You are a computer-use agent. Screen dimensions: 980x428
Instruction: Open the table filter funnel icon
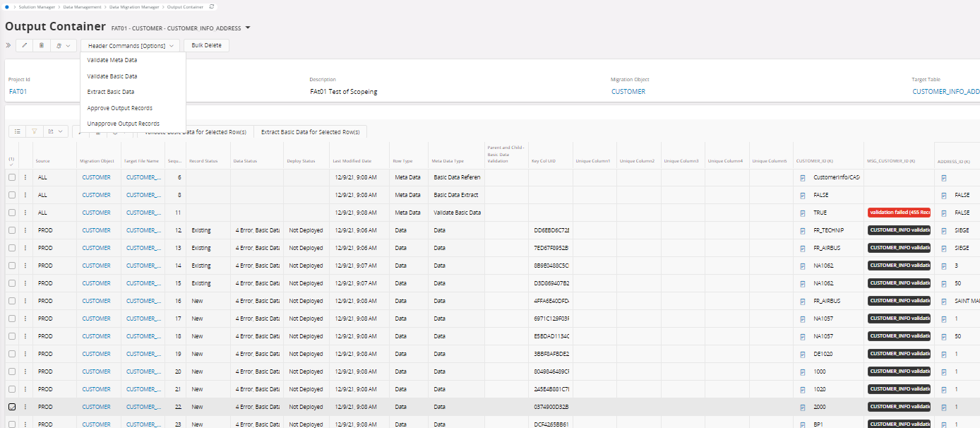click(35, 131)
